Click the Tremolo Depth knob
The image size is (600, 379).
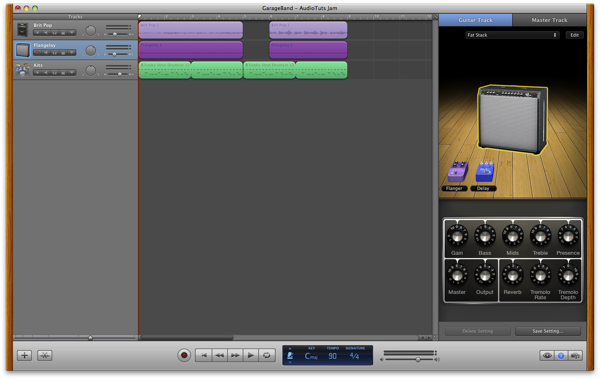point(568,275)
